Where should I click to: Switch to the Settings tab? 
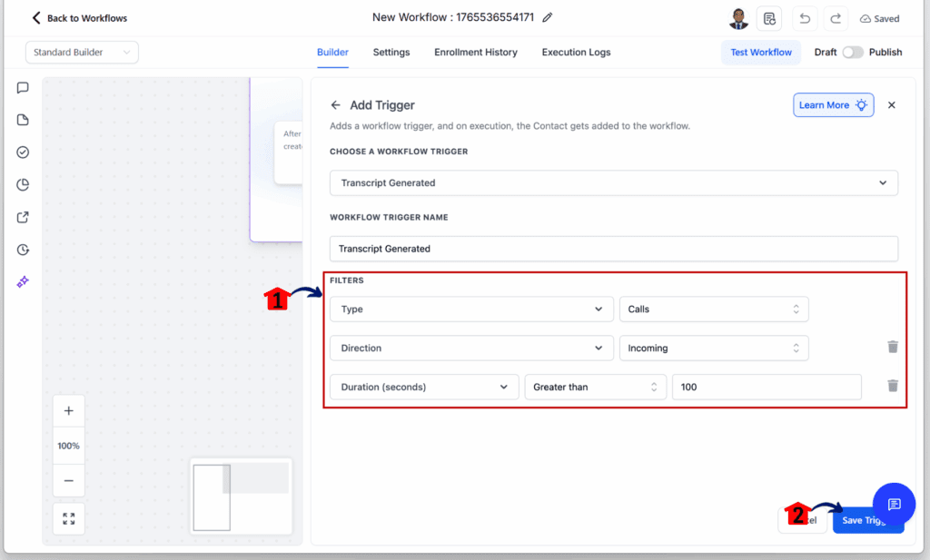tap(391, 52)
